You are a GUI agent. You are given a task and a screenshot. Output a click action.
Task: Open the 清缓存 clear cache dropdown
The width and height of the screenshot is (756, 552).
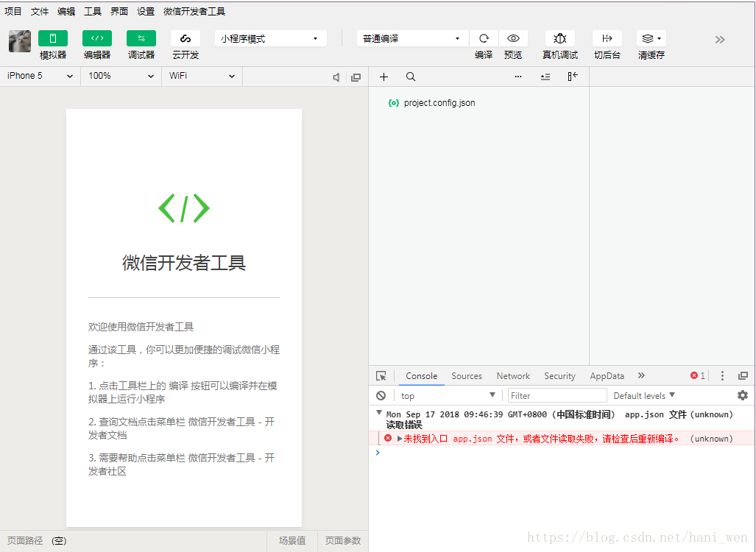651,38
